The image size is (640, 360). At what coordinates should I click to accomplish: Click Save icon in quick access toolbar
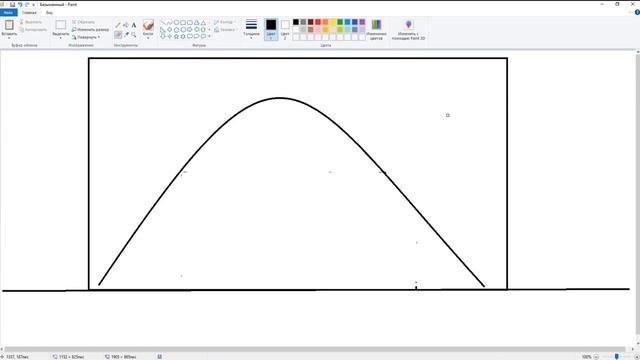pyautogui.click(x=13, y=4)
